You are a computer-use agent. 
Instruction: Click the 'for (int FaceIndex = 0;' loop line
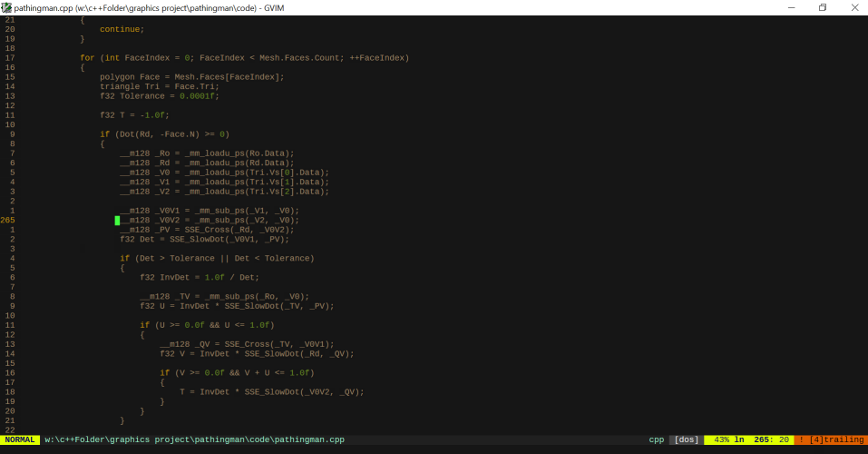tap(244, 57)
